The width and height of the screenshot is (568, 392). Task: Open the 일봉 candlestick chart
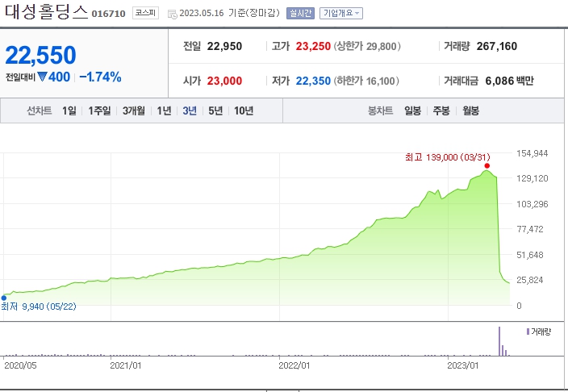[x=412, y=111]
